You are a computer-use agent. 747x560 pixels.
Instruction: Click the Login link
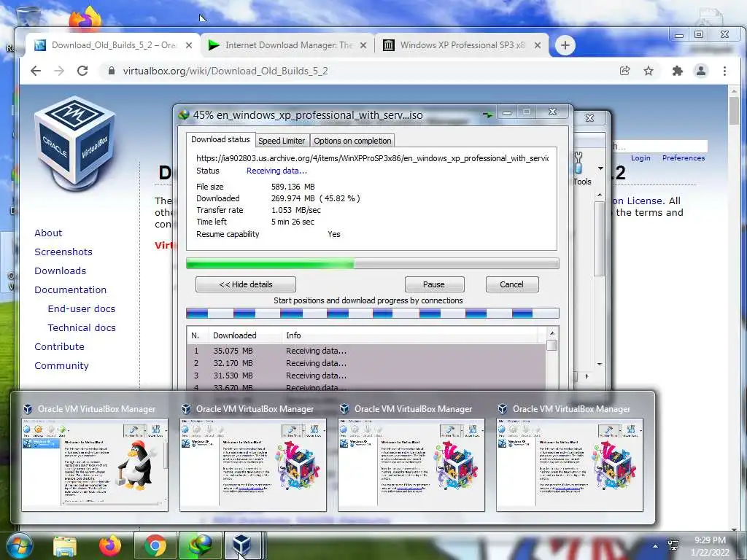640,158
